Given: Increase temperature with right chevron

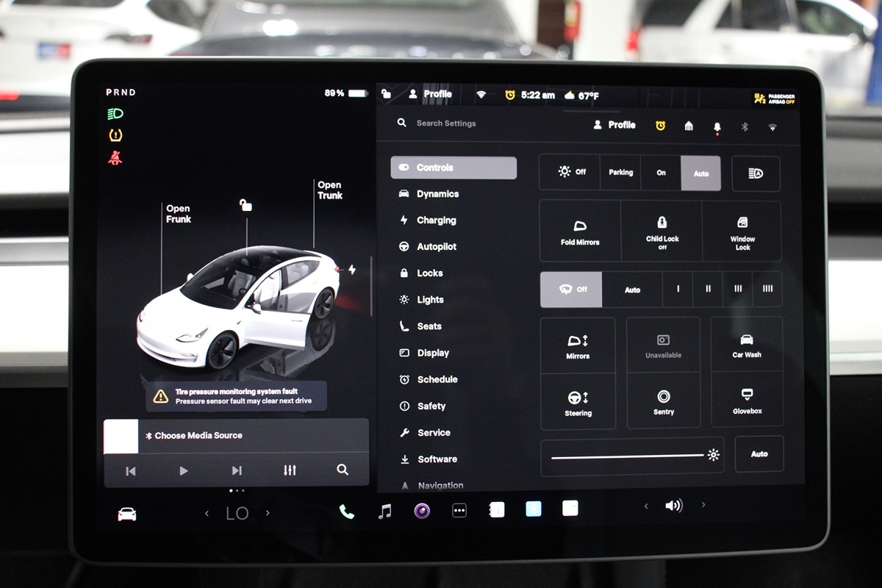Looking at the screenshot, I should pos(268,513).
